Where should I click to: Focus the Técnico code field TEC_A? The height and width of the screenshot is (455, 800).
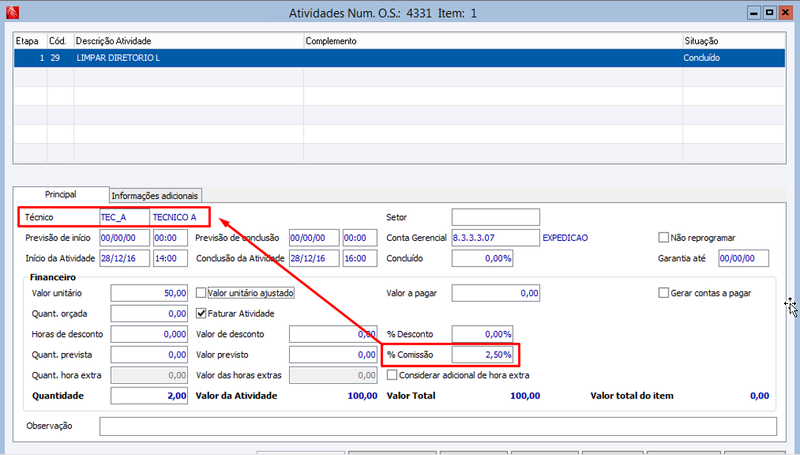click(124, 217)
